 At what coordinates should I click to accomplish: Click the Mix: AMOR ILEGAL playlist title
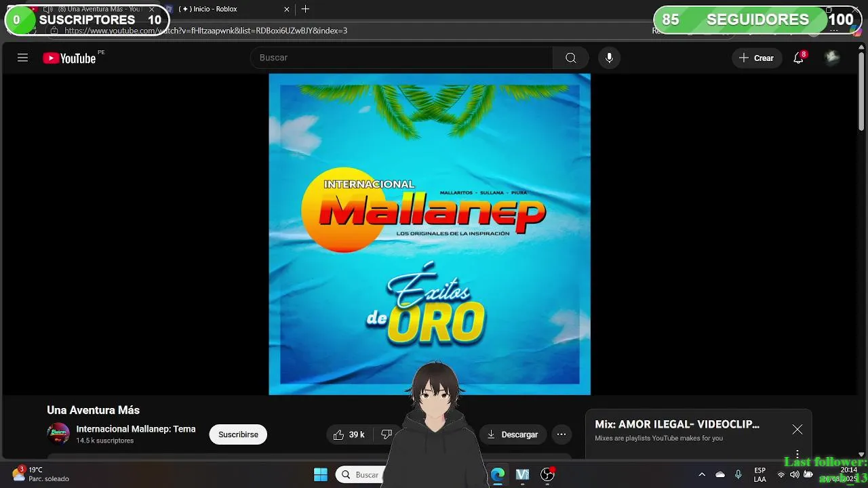point(677,424)
